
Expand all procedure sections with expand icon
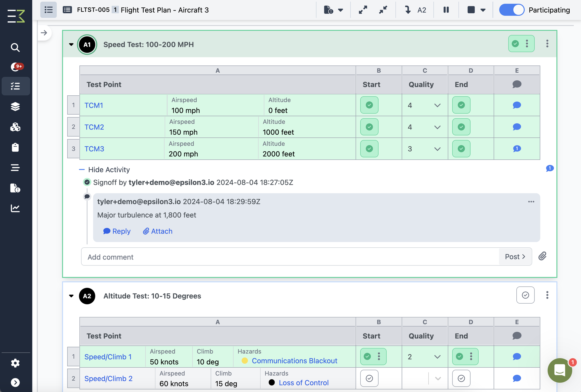363,10
